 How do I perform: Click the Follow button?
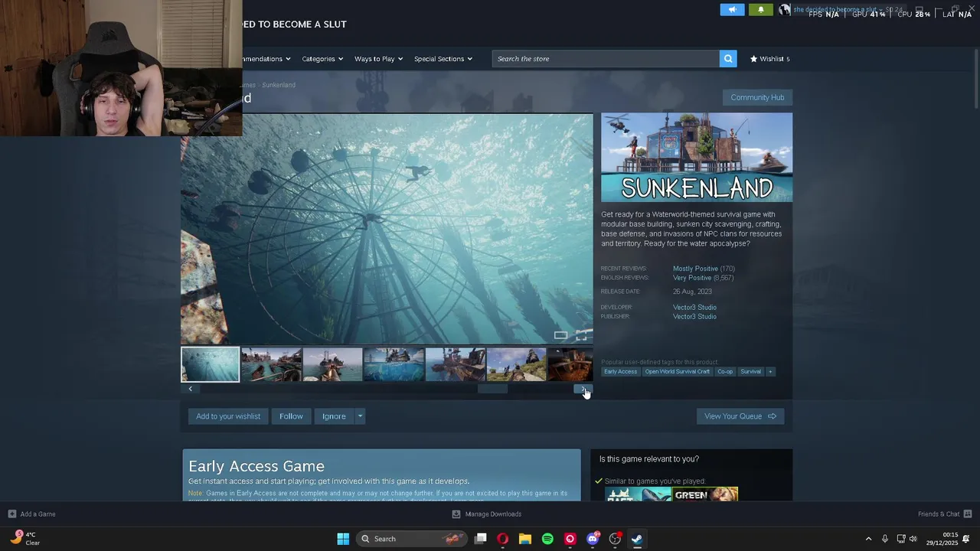click(291, 416)
